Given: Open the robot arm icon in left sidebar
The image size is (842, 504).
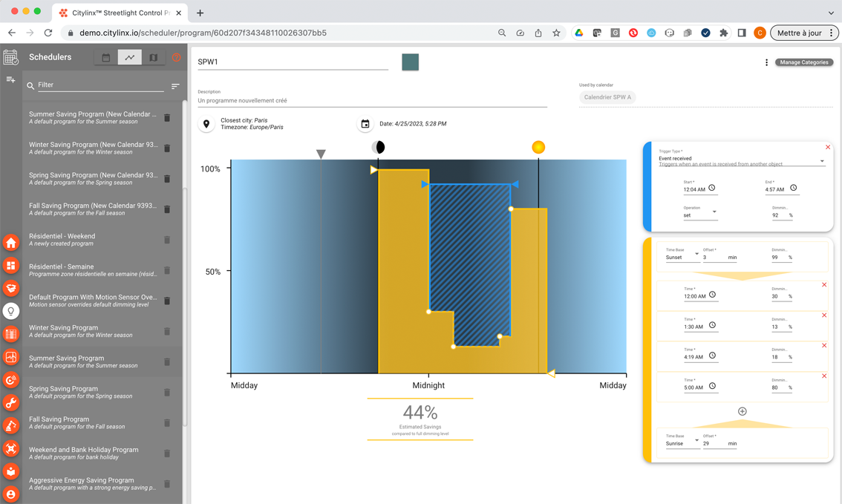Looking at the screenshot, I should coord(10,425).
